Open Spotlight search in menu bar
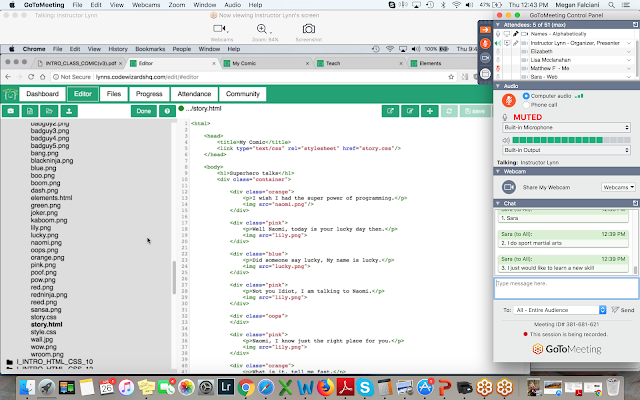Image resolution: width=640 pixels, height=400 pixels. pos(611,5)
